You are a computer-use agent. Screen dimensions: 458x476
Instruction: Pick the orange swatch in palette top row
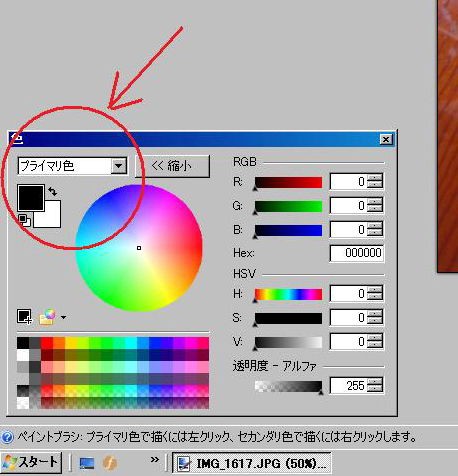click(59, 343)
